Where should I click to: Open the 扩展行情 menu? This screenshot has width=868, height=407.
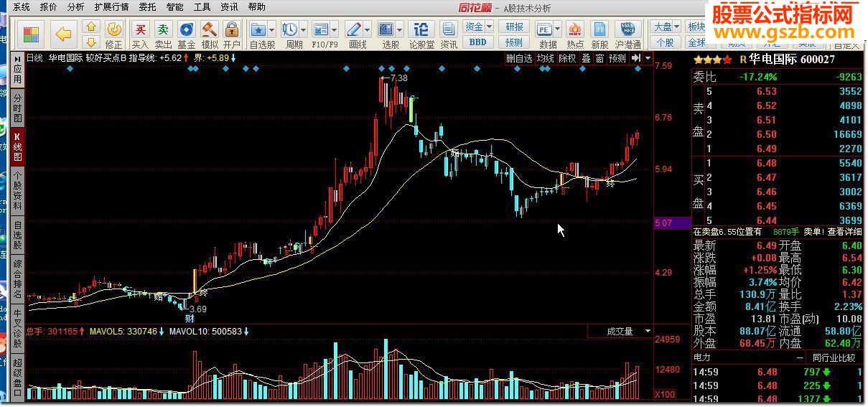click(x=111, y=7)
